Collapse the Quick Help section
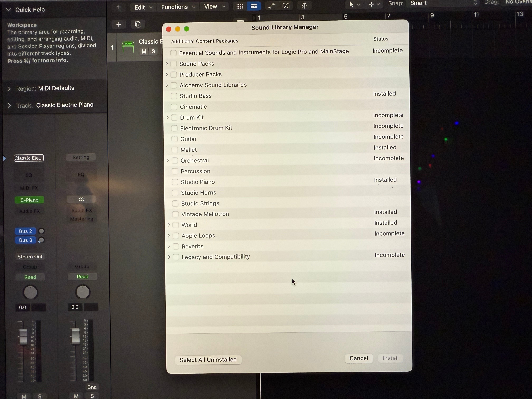 (x=8, y=10)
